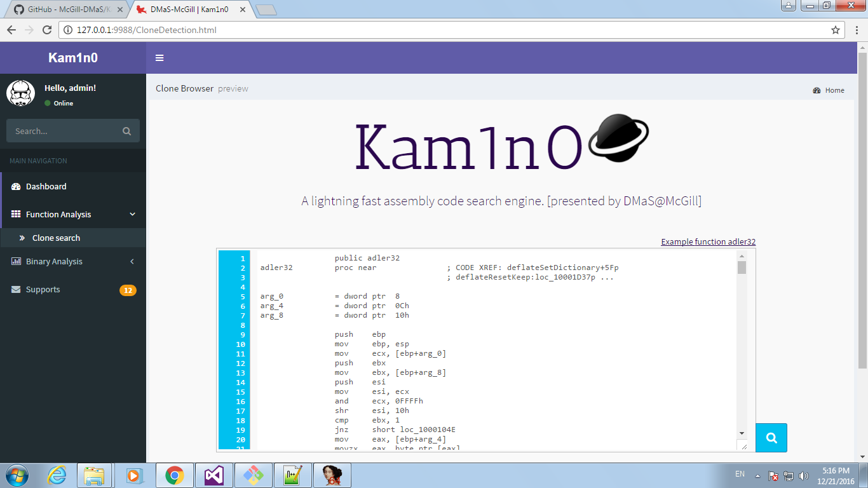Click the Clone Browser heading
Screen dimensions: 868x488
pyautogui.click(x=184, y=88)
